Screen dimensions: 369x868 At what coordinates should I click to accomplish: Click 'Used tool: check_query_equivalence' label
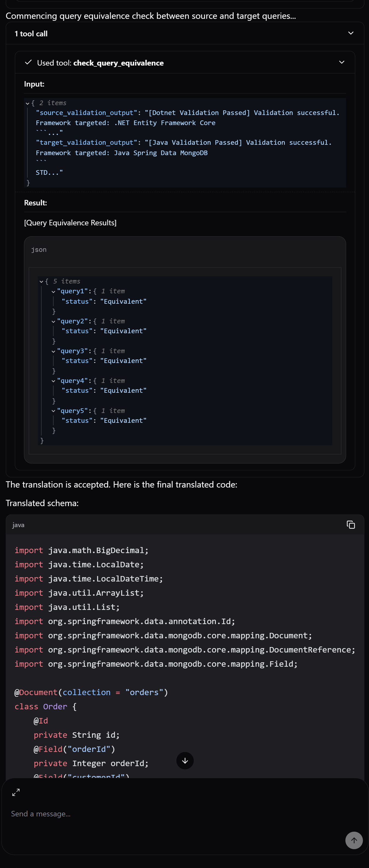click(100, 63)
